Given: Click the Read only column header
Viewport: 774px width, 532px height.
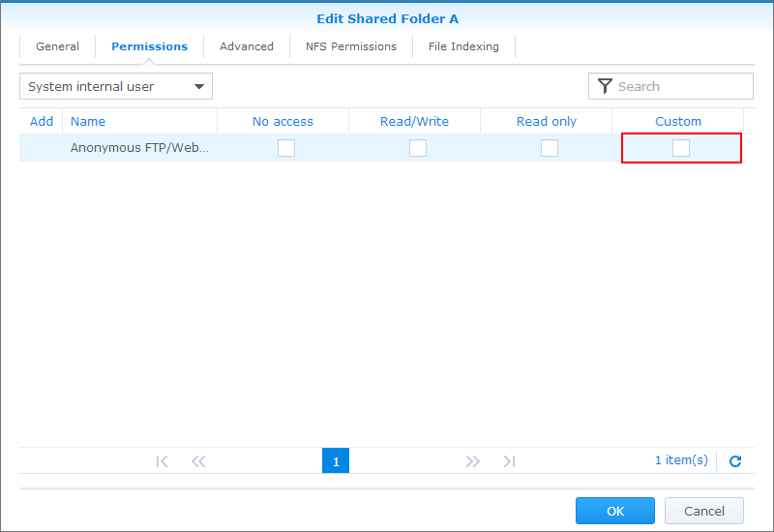Looking at the screenshot, I should pos(547,122).
